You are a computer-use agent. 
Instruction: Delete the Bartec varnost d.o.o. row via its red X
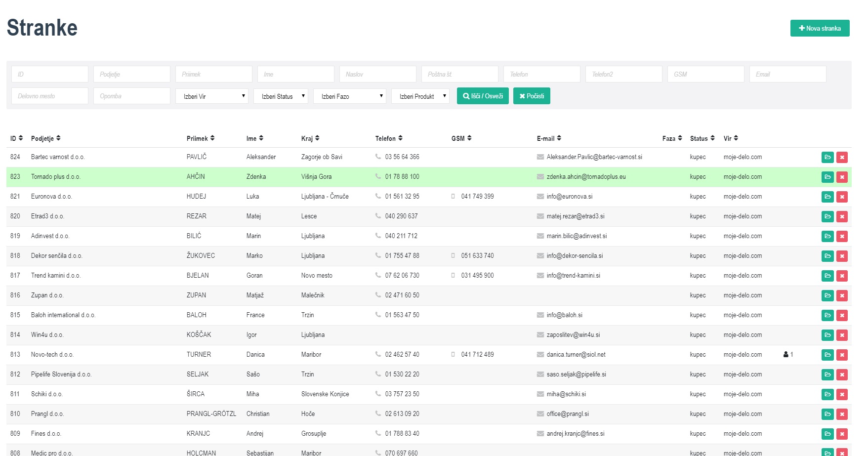[842, 157]
